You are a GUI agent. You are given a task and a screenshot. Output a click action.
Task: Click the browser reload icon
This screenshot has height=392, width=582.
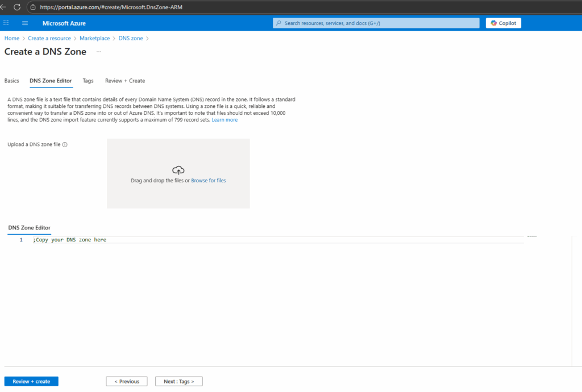tap(17, 7)
